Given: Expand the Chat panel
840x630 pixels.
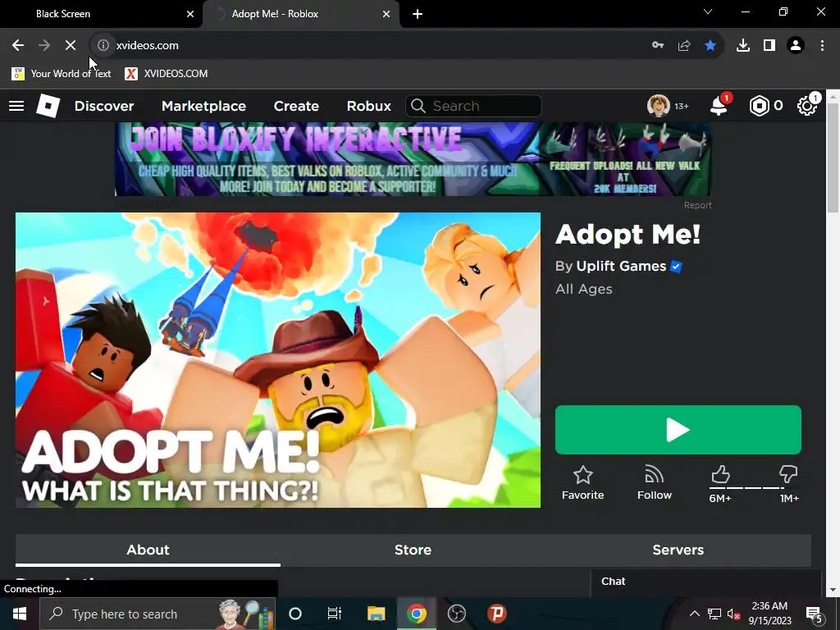Looking at the screenshot, I should click(x=706, y=582).
